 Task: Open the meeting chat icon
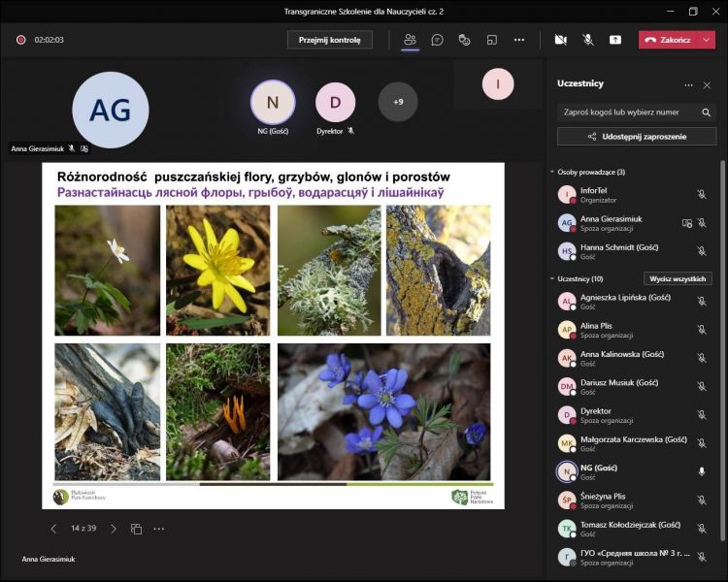tap(438, 40)
